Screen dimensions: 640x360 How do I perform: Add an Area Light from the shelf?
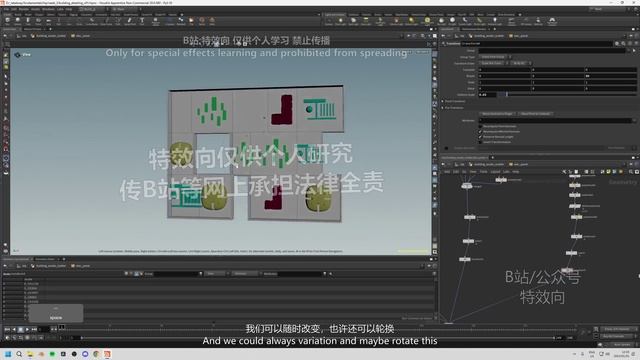366,21
